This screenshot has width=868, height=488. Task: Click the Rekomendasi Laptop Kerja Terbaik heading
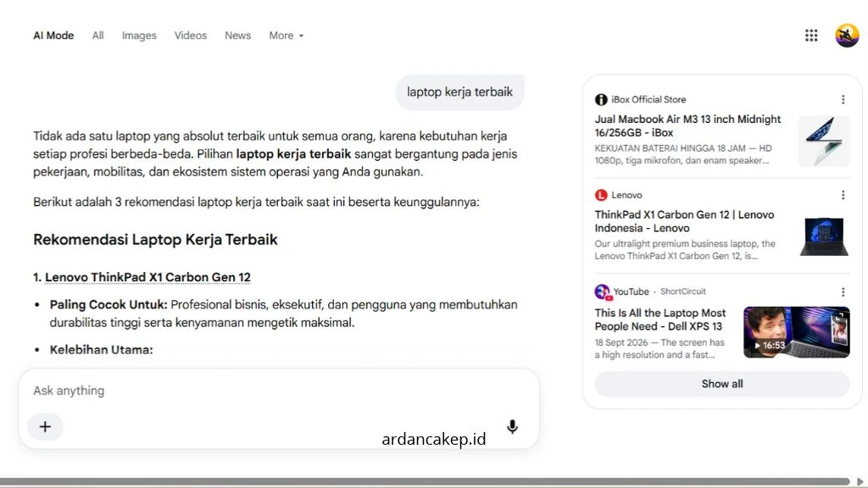point(155,240)
